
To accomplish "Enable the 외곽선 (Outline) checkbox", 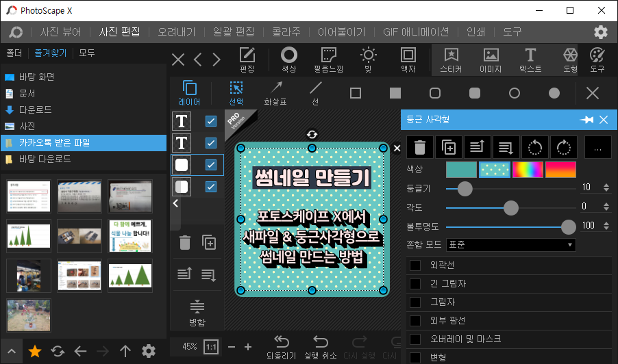I will pos(415,265).
